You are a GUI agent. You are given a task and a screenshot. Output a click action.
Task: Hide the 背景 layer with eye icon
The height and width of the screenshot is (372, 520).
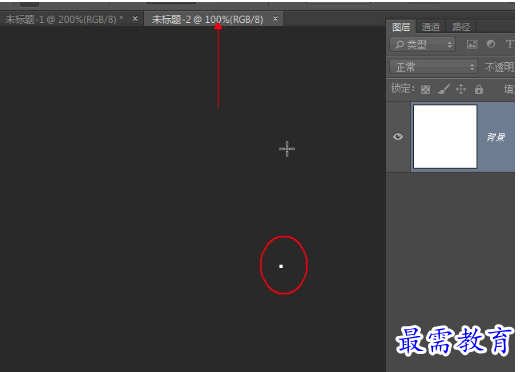[x=398, y=137]
